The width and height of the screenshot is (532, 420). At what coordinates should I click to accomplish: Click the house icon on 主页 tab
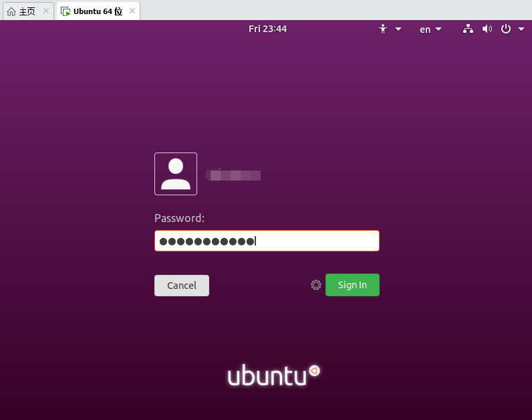pyautogui.click(x=11, y=11)
